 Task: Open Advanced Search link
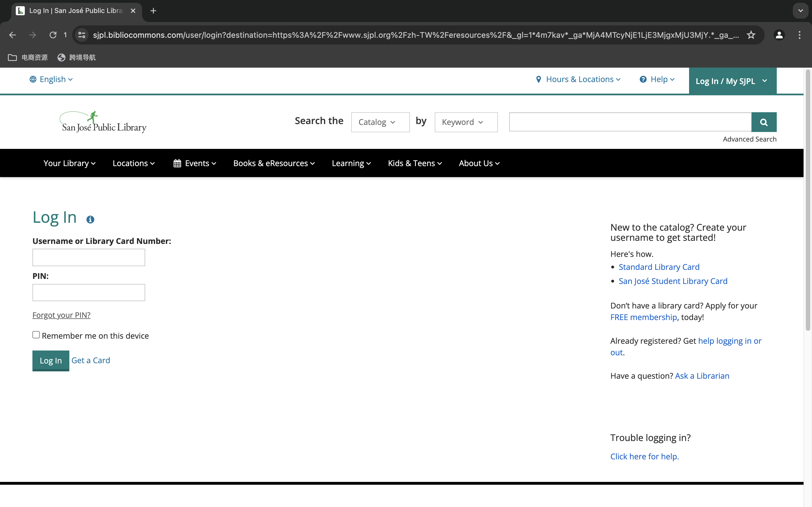pos(750,139)
